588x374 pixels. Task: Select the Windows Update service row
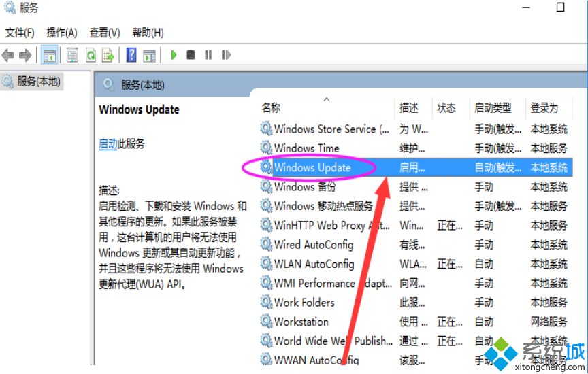[x=416, y=167]
